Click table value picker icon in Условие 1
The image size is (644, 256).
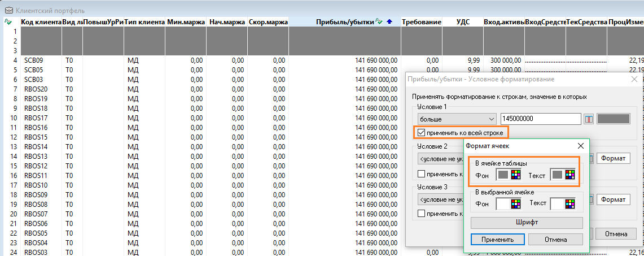(x=589, y=119)
